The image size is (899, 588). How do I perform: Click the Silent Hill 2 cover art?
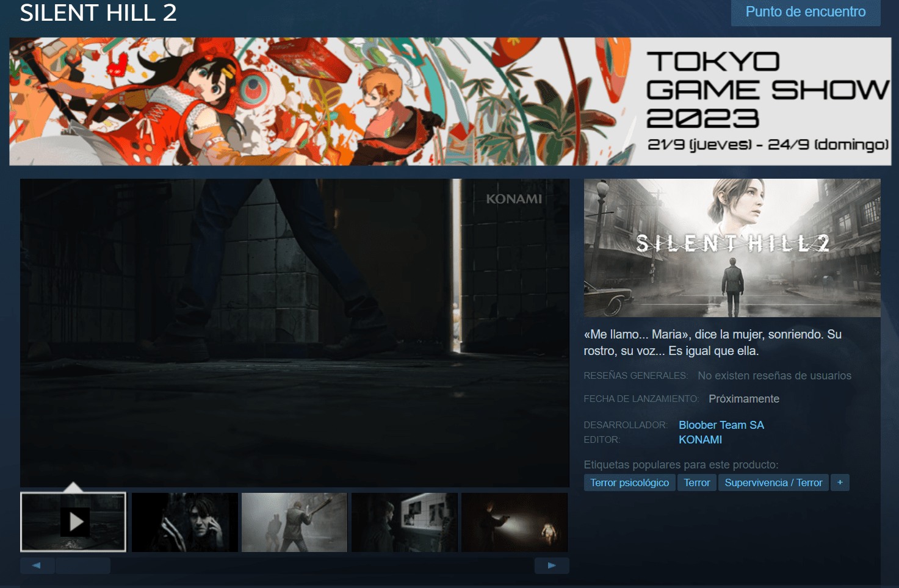[732, 248]
